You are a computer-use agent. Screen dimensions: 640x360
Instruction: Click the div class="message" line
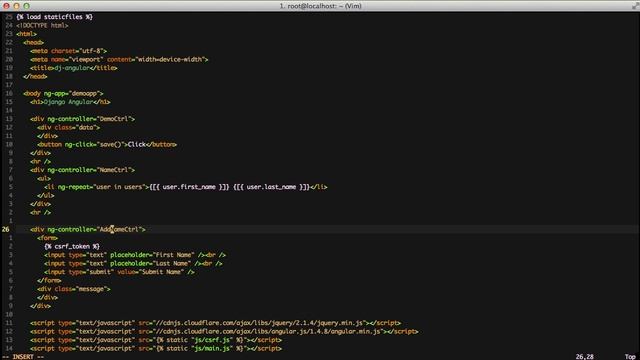click(73, 289)
